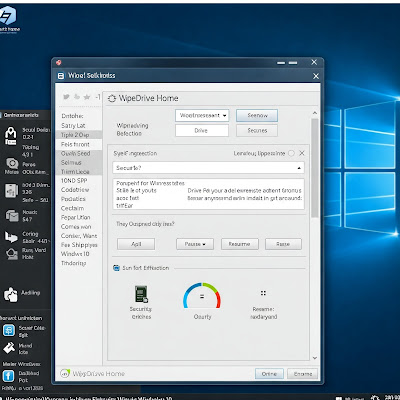Click the vertical scrollbar thumb in main panel
Screen dimensions: 400x400
point(314,168)
